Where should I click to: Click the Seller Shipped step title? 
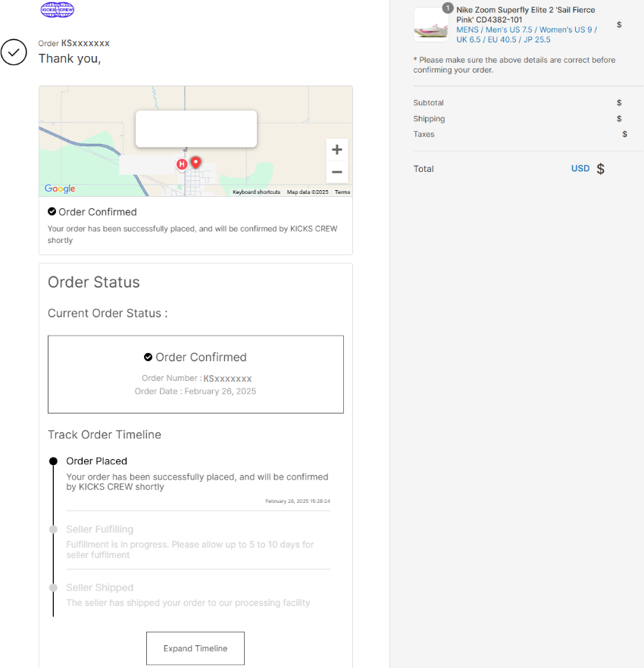100,588
